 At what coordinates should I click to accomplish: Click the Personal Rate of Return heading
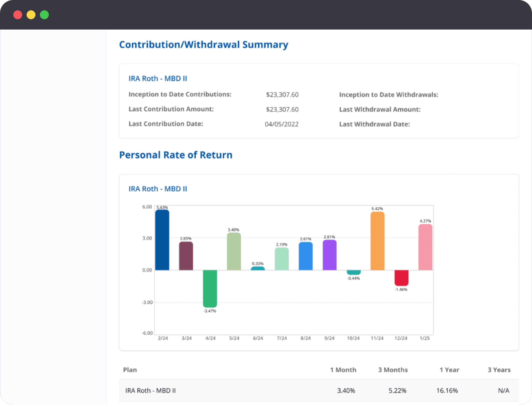tap(176, 155)
